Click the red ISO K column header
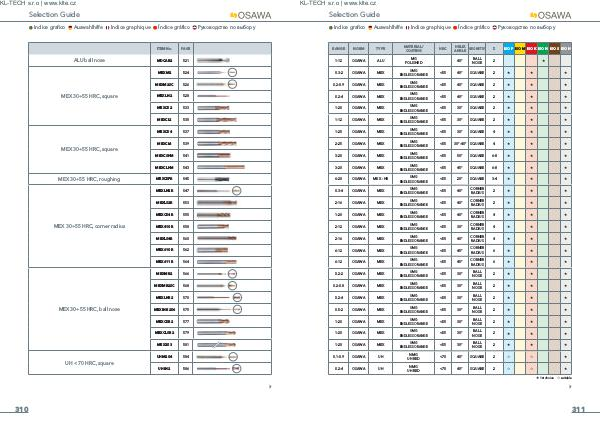600x424 pixels. pyautogui.click(x=531, y=48)
